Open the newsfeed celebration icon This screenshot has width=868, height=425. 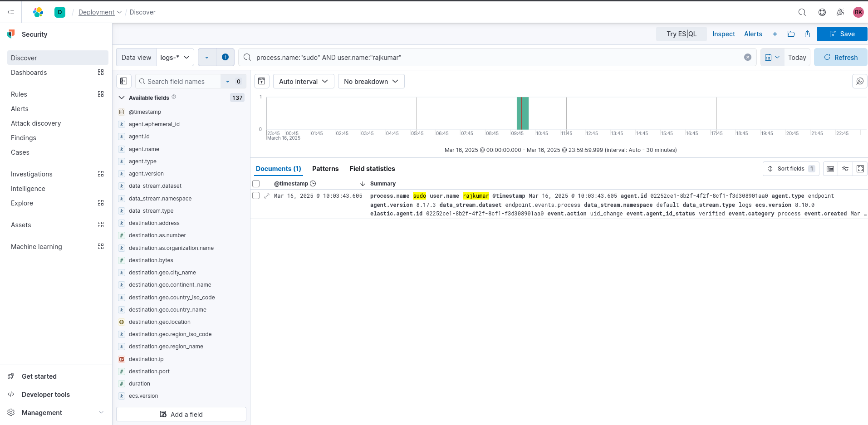point(840,12)
